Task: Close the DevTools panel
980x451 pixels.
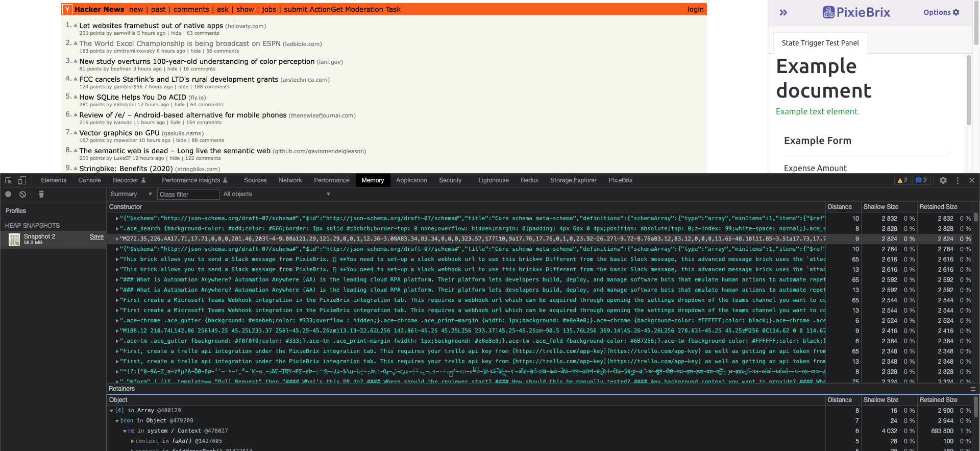Action: [972, 180]
